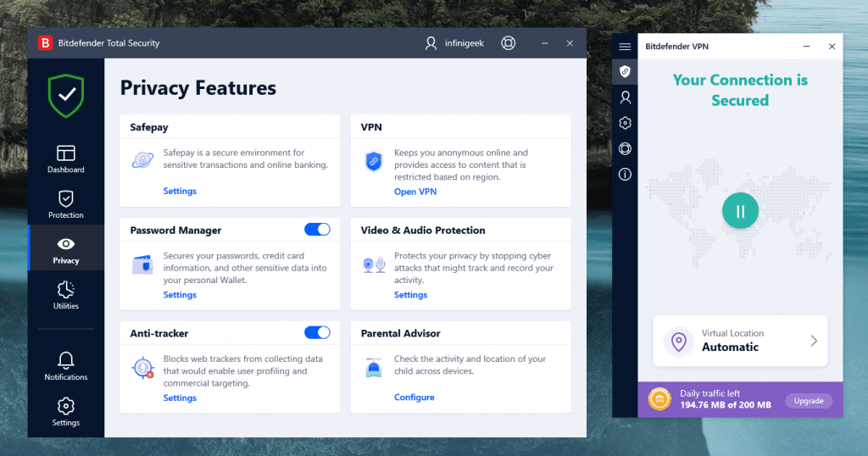Screen dimensions: 868x456
Task: Click the life-ring support icon in title bar
Action: click(508, 43)
